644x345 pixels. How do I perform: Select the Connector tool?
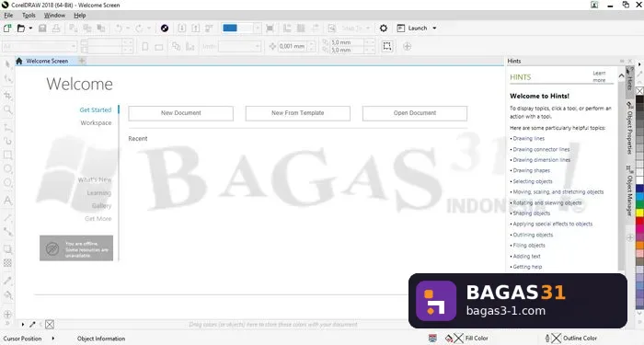[7, 232]
